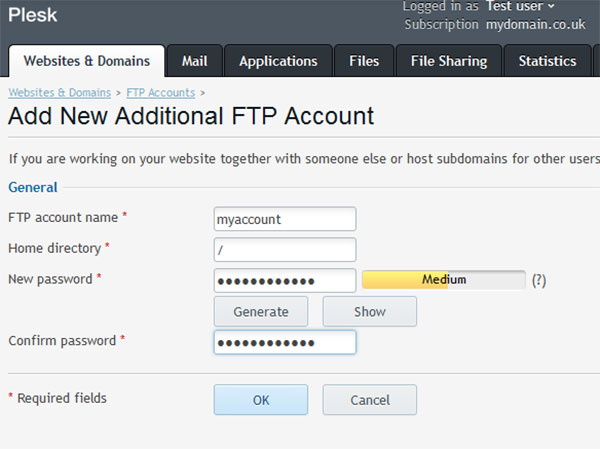Switch to the Mail tab
Screen dimensions: 600x449
coord(195,61)
